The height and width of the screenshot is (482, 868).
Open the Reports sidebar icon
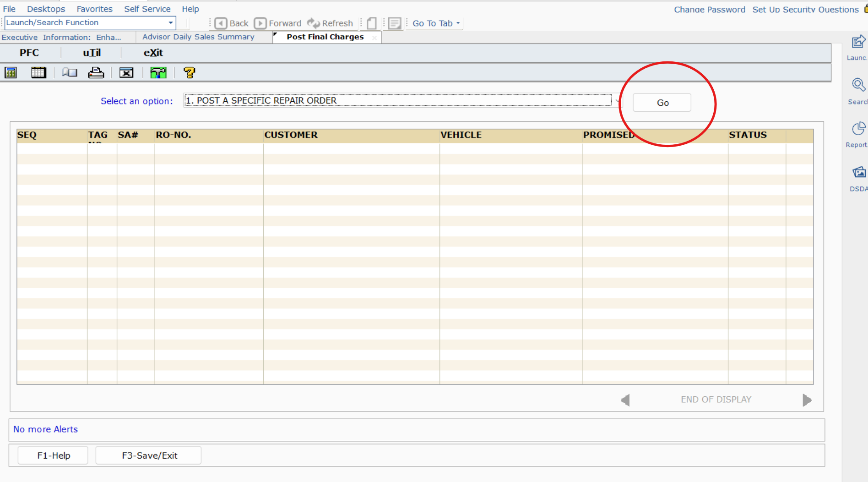[x=858, y=129]
